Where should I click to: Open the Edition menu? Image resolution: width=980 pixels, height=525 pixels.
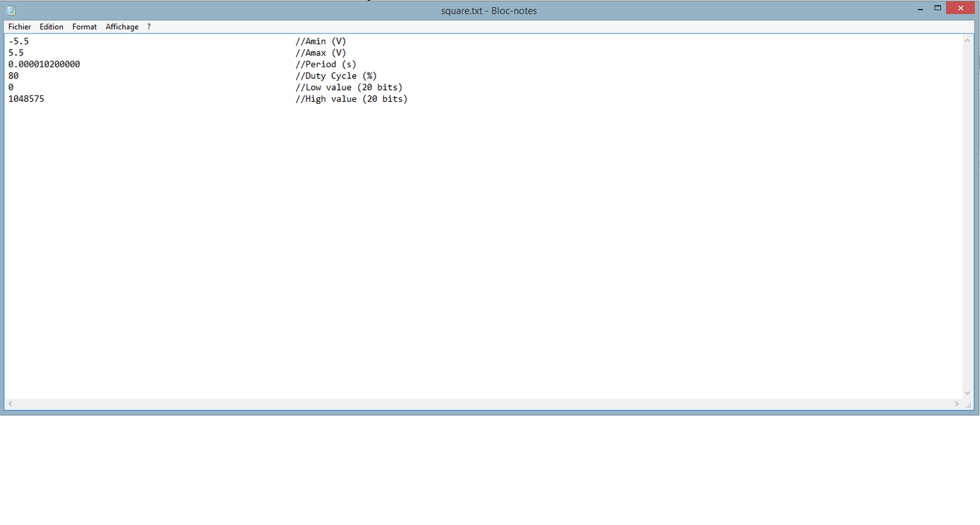pyautogui.click(x=52, y=27)
